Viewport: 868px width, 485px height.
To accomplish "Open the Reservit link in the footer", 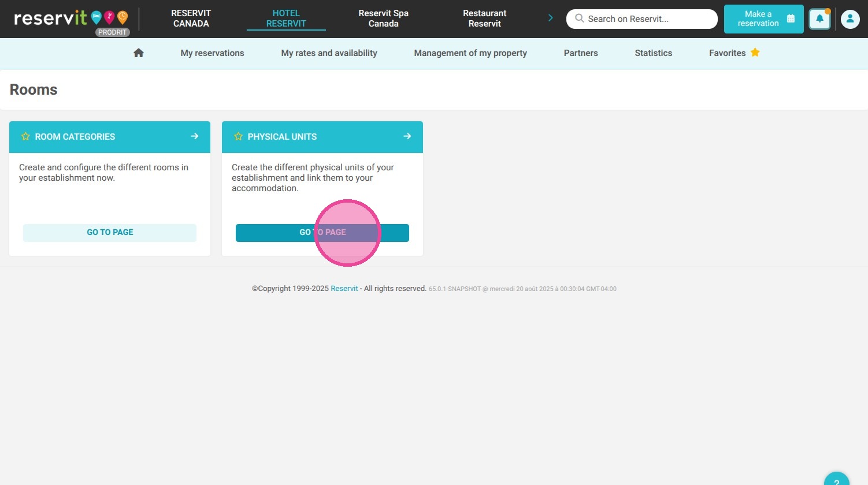I will 344,289.
